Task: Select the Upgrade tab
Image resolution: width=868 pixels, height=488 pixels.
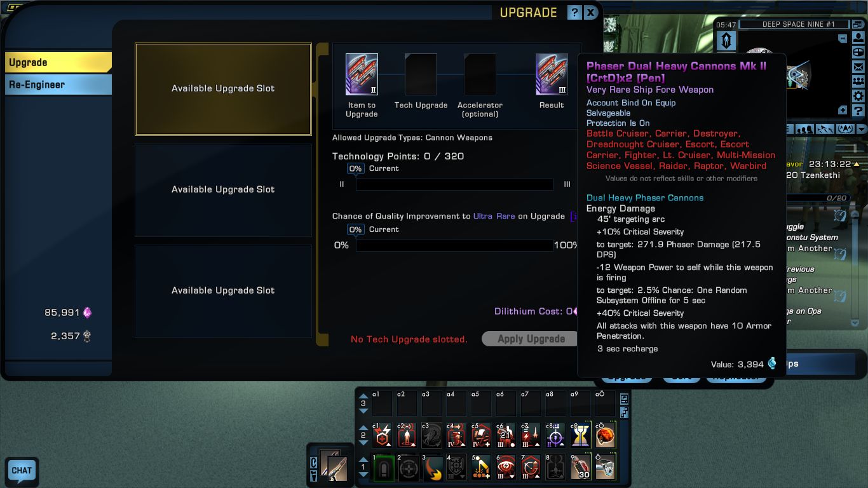Action: [58, 62]
